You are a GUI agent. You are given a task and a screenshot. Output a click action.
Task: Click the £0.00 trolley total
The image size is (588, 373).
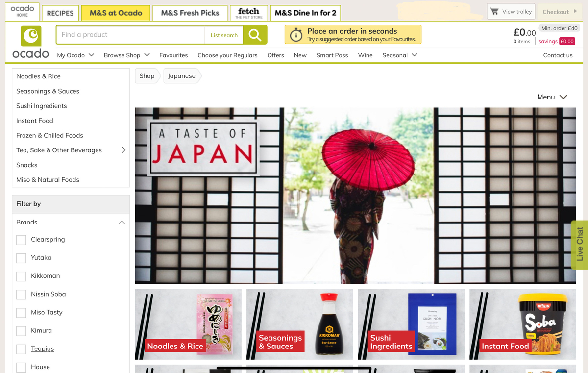[x=524, y=33]
